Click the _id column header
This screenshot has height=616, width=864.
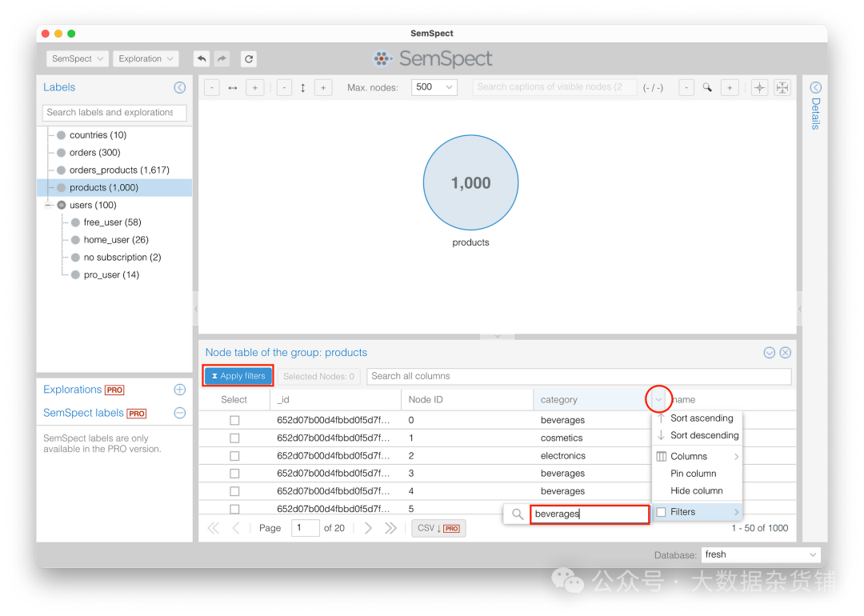[x=335, y=399]
